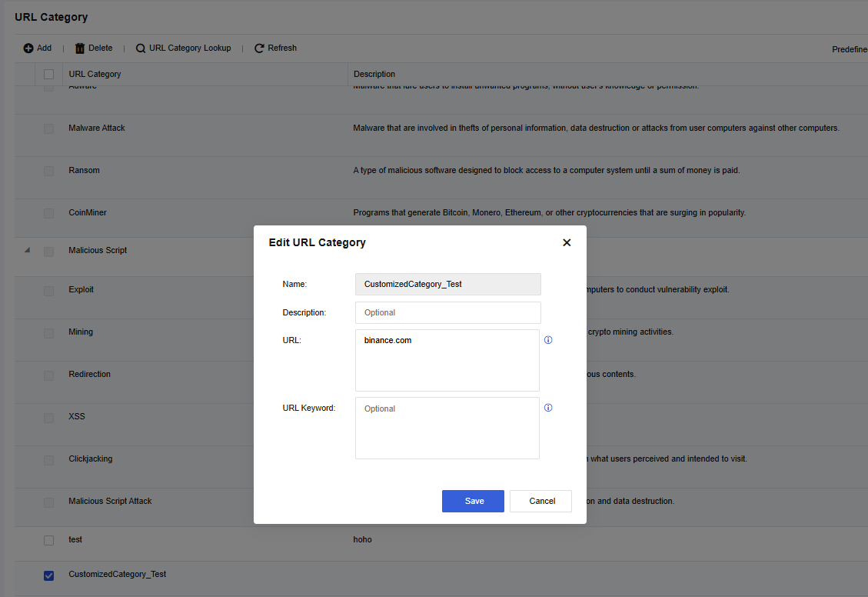This screenshot has height=597, width=868.
Task: Open URL Category Lookup search icon
Action: click(x=141, y=48)
